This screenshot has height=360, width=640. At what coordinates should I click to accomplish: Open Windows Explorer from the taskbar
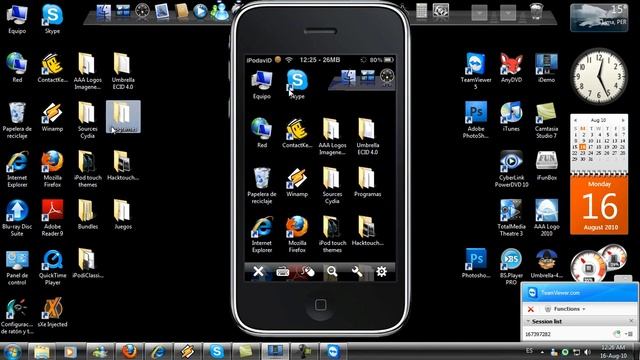[42, 351]
